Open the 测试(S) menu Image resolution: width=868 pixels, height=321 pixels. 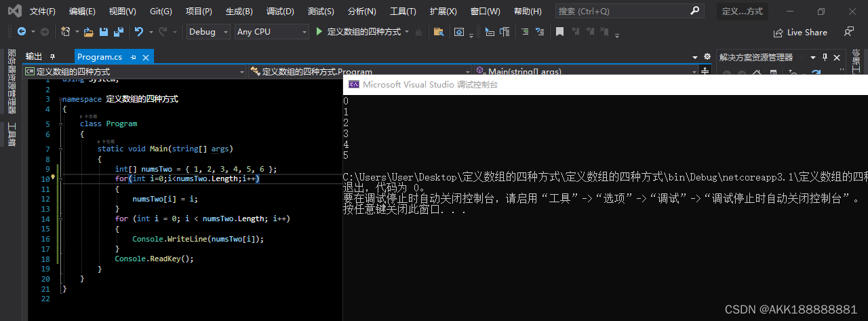(x=321, y=12)
